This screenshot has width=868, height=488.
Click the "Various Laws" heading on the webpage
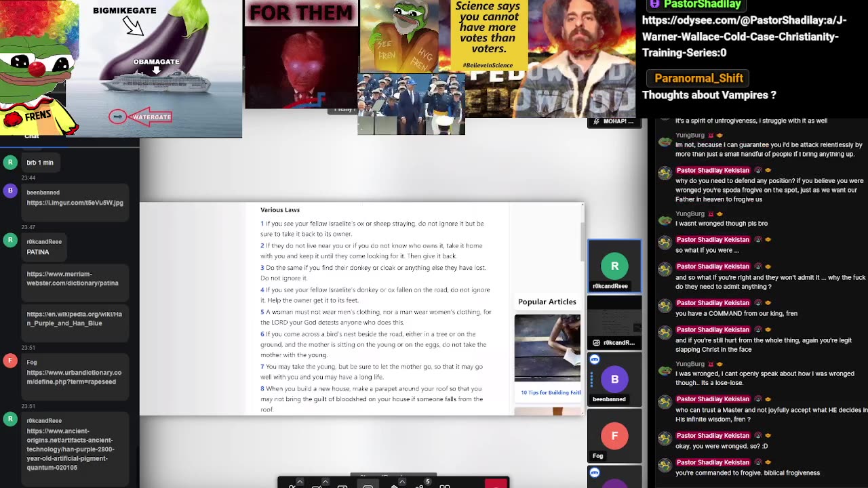[x=280, y=210]
